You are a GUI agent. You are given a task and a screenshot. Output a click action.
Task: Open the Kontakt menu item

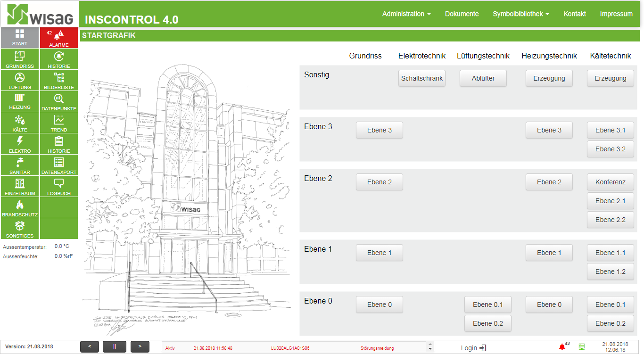click(575, 14)
